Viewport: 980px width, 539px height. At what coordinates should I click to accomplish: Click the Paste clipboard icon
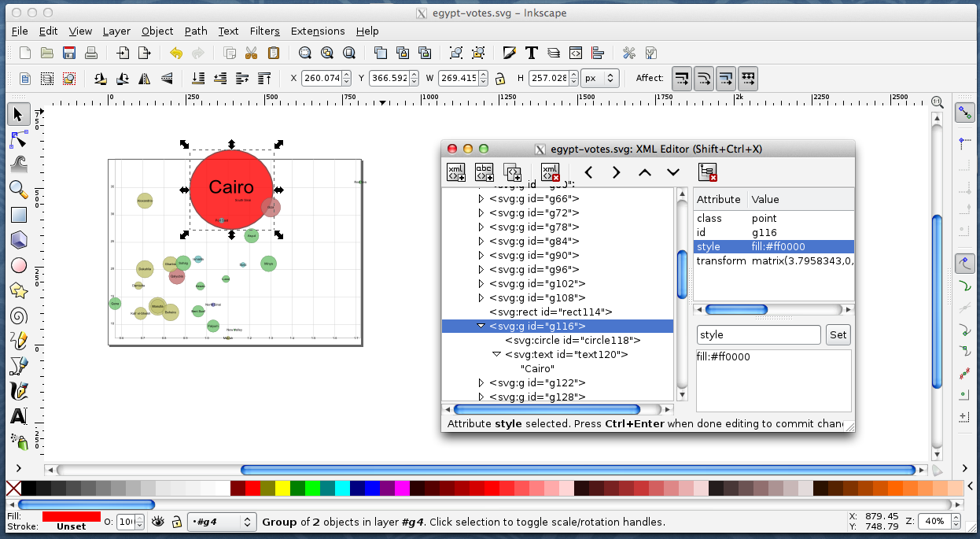tap(274, 53)
